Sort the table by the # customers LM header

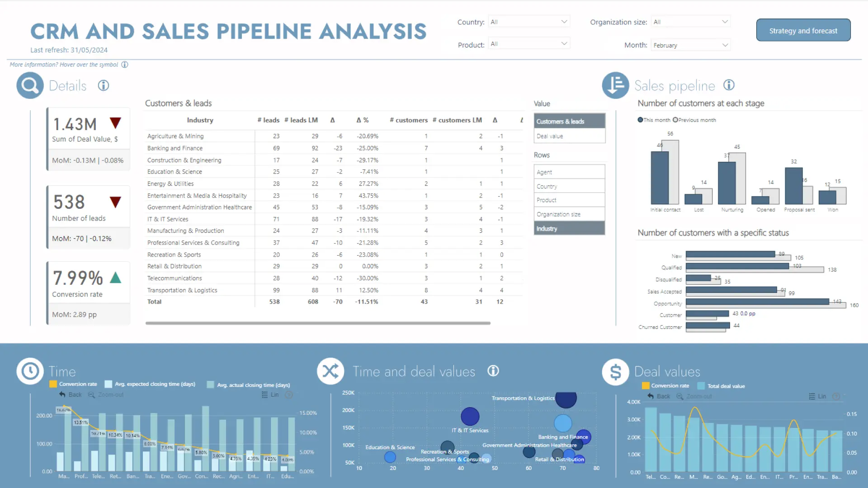[x=457, y=120]
